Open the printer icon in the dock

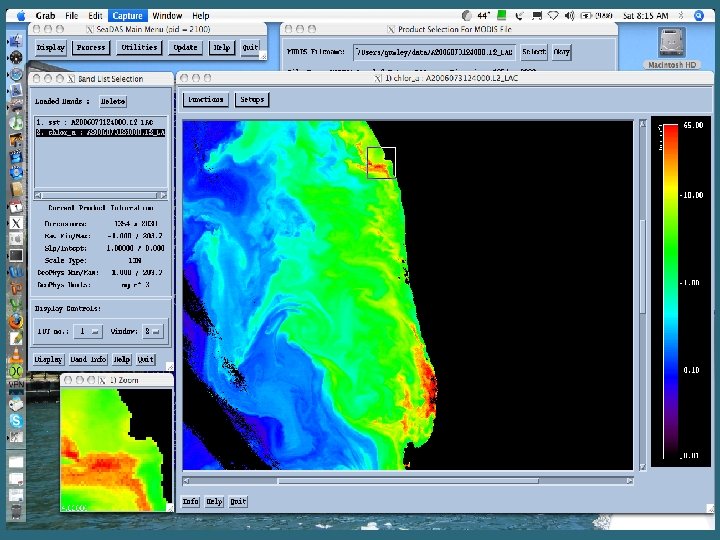16,404
